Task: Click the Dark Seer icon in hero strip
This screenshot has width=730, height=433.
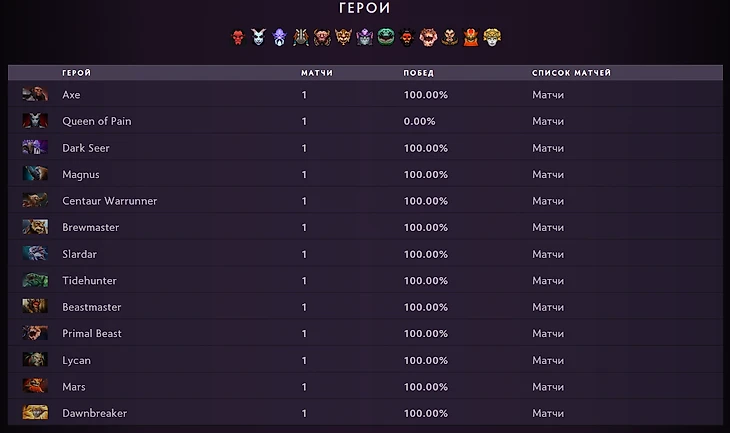Action: point(280,37)
